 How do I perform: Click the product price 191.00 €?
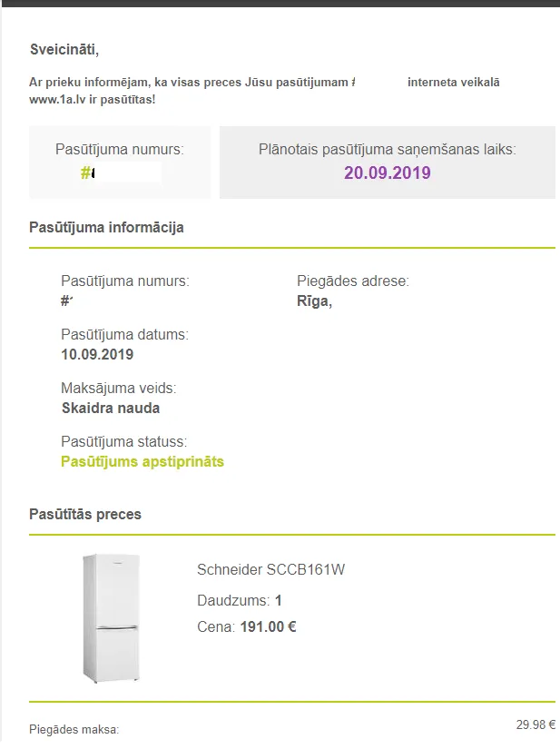coord(269,626)
